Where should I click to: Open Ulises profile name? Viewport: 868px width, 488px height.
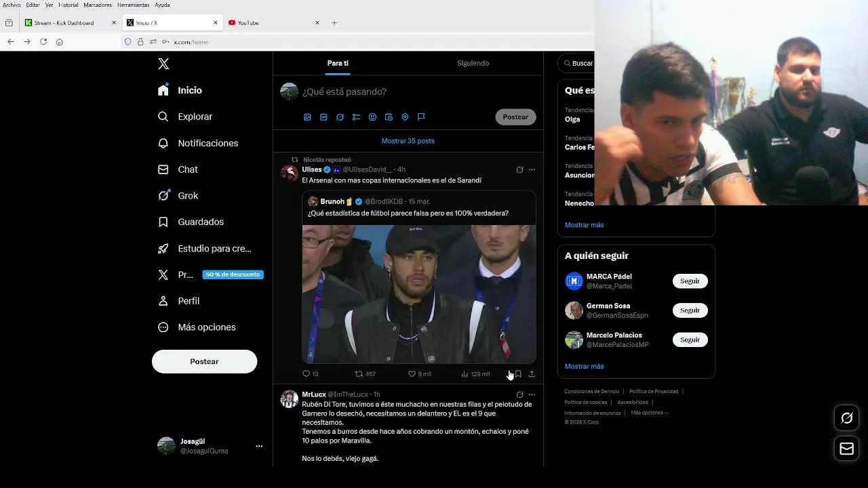[312, 169]
